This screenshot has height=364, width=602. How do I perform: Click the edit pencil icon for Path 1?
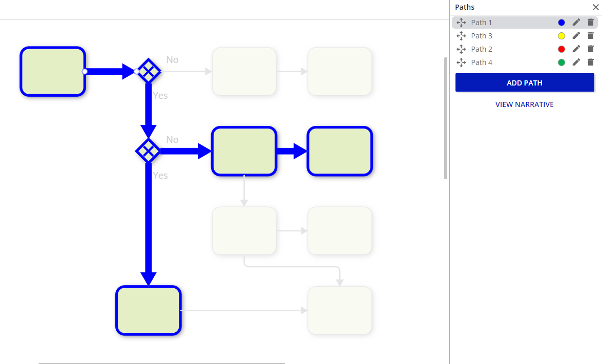click(576, 23)
